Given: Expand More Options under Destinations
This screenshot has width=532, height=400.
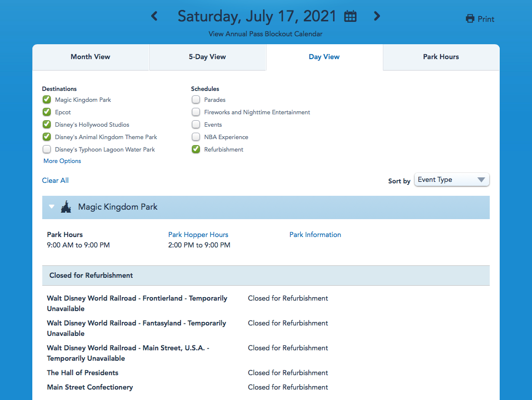Looking at the screenshot, I should 62,161.
